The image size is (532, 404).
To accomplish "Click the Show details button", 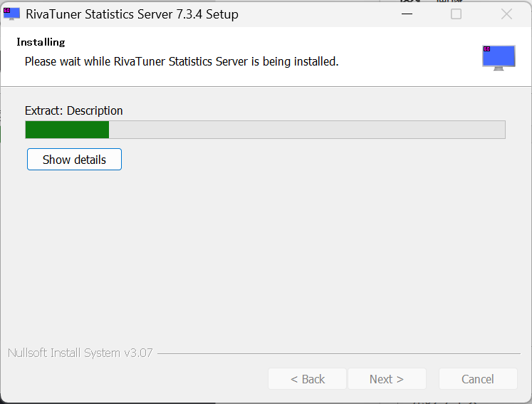I will coord(74,160).
